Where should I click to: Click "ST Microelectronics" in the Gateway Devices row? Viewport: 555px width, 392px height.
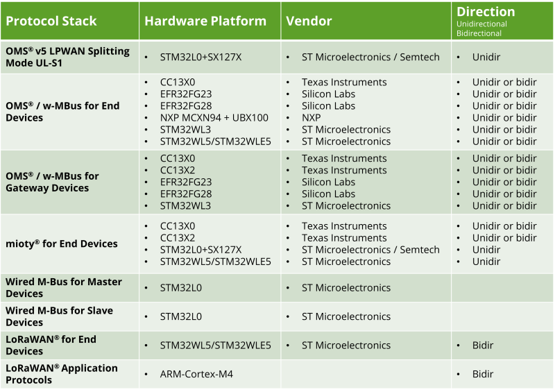(x=346, y=206)
